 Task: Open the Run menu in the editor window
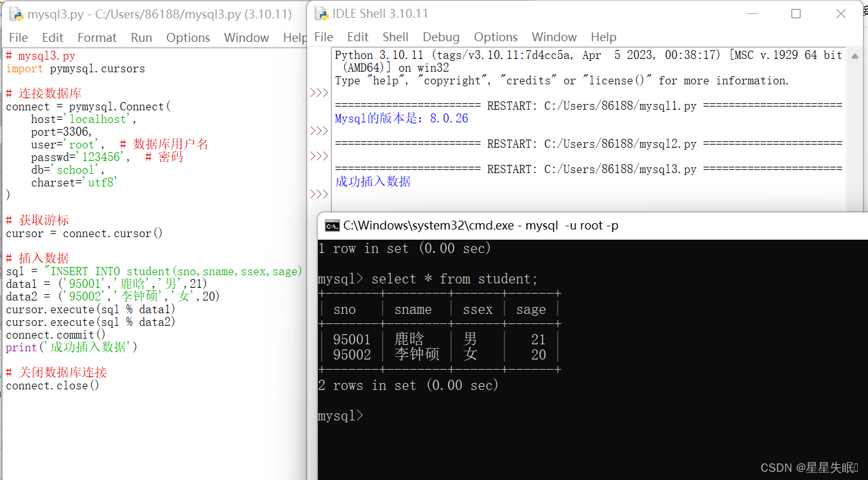[141, 37]
